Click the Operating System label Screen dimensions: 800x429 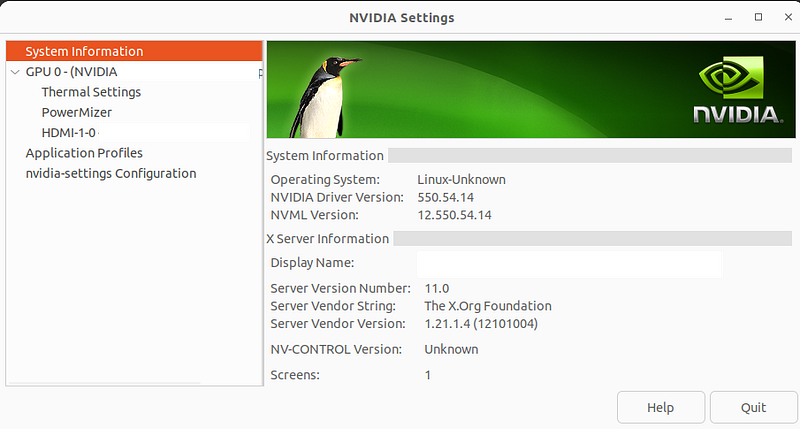325,180
